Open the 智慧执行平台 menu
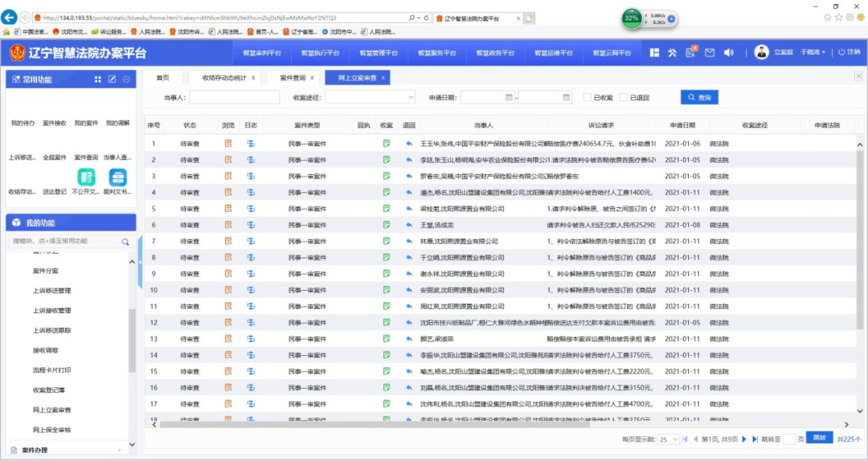868x461 pixels. click(x=320, y=52)
